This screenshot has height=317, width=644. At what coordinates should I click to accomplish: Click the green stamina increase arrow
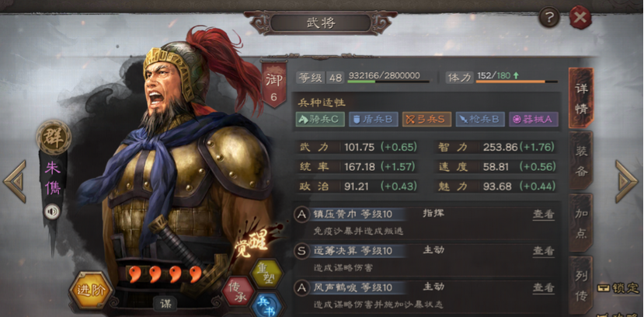coord(516,75)
